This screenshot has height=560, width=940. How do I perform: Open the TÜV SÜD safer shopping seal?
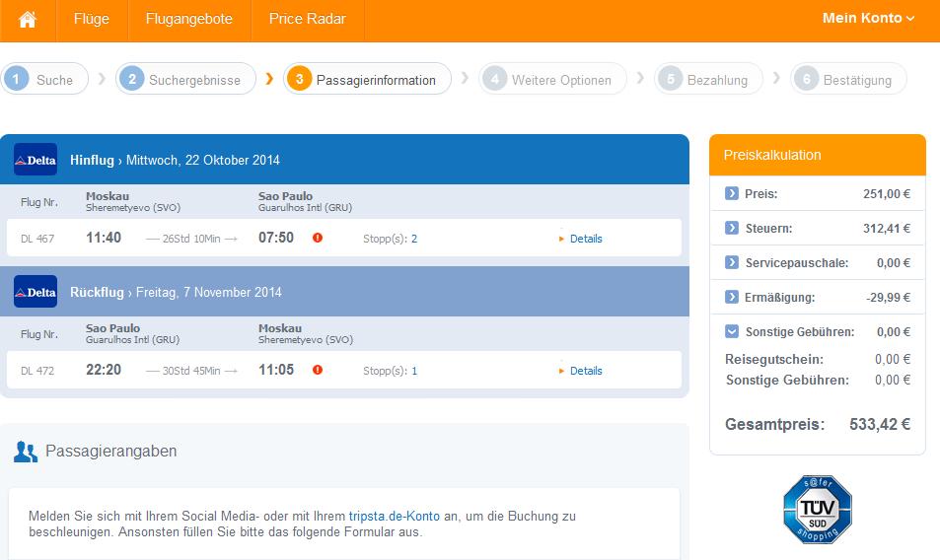click(817, 509)
